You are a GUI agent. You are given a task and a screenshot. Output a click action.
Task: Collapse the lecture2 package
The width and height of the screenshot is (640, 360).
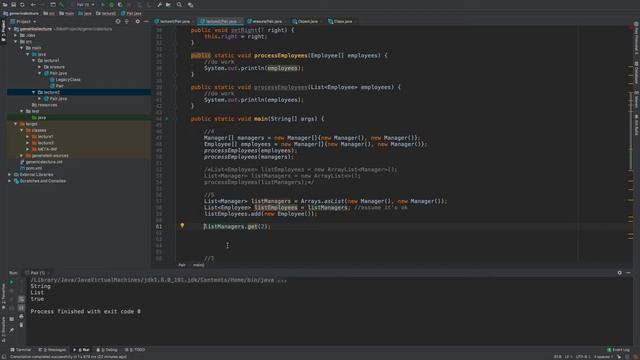(34, 92)
